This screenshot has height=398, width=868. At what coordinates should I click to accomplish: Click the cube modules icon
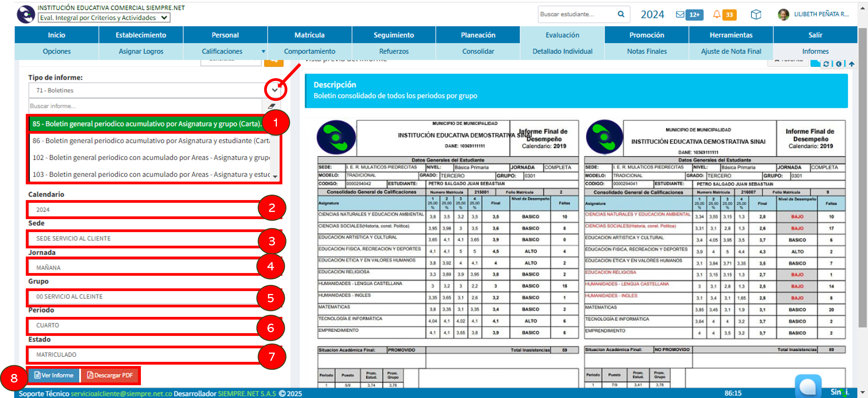[x=756, y=14]
